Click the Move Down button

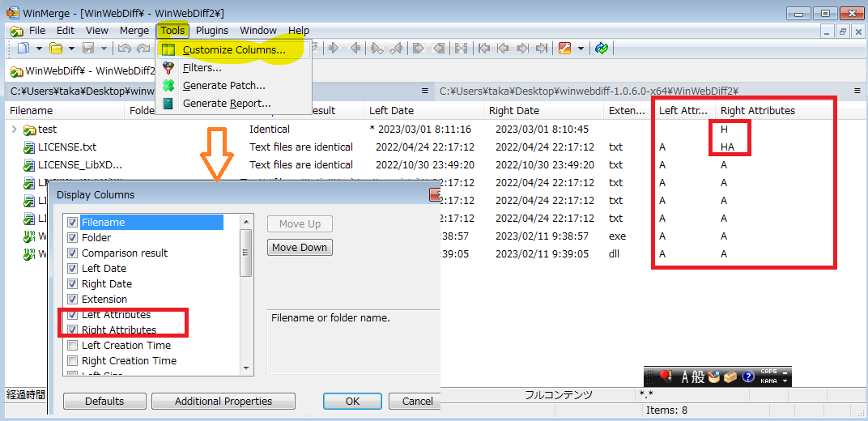(300, 247)
